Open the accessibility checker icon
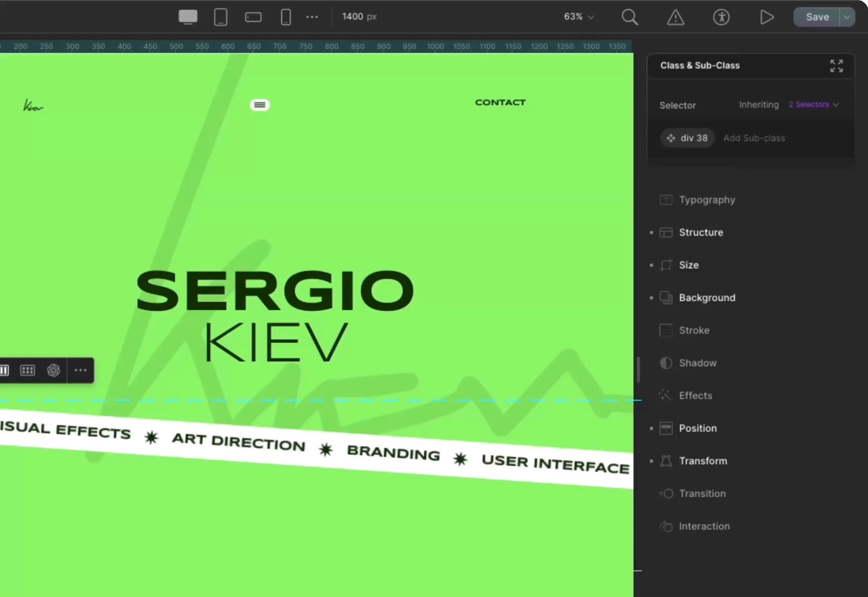The width and height of the screenshot is (868, 597). [x=721, y=17]
